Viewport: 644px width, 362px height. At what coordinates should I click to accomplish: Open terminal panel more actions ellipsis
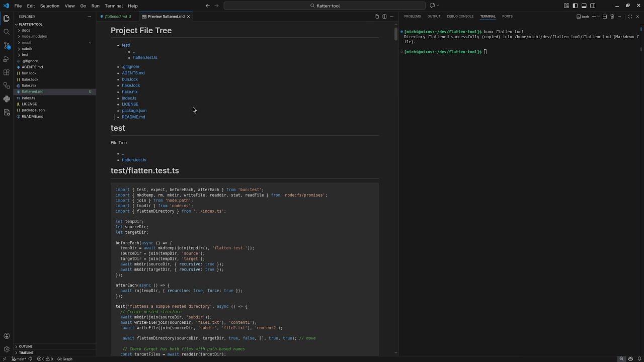point(619,17)
